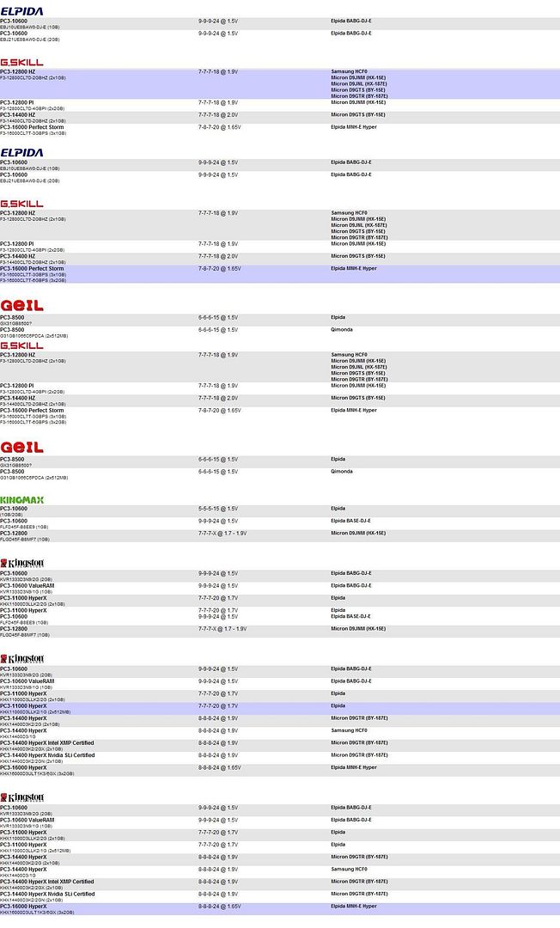Click highlighted part number "KHX11000D3LLK2/1G (2x512MB)"
The width and height of the screenshot is (560, 928).
[35, 712]
